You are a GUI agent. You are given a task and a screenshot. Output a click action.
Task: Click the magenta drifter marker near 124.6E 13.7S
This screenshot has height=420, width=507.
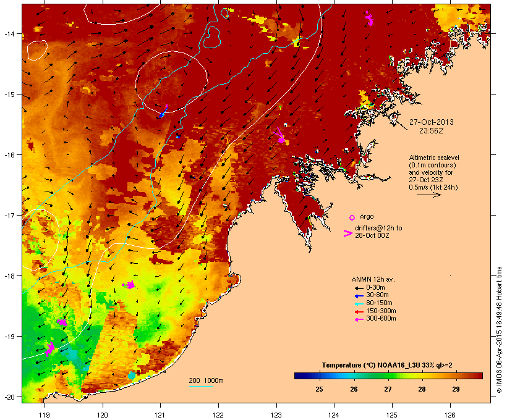(369, 19)
